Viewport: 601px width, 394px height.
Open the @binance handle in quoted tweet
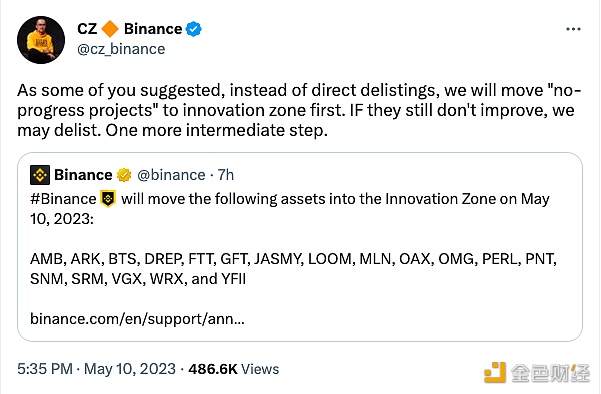171,175
